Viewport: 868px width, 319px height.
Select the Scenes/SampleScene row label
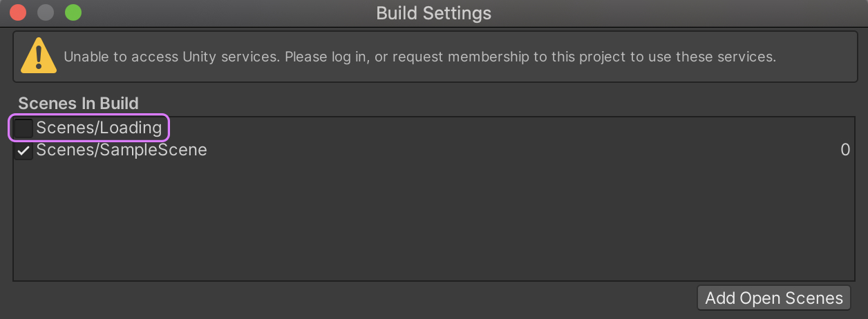tap(122, 149)
